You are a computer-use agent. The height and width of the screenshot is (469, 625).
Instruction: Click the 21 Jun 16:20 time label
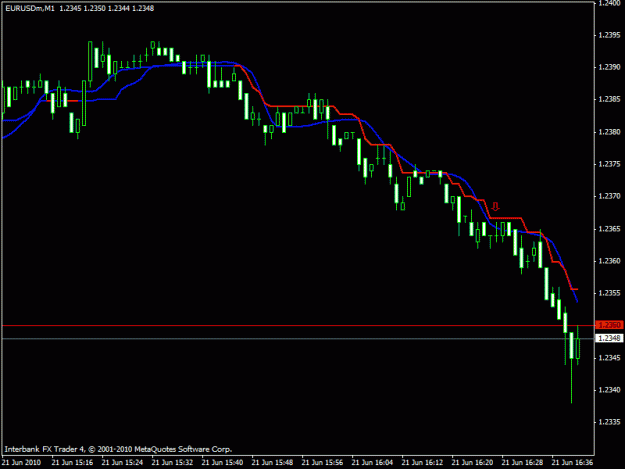click(x=473, y=462)
